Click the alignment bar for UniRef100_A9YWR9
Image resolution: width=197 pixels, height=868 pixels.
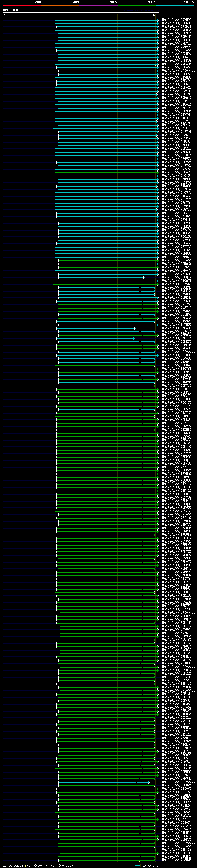pos(107,20)
